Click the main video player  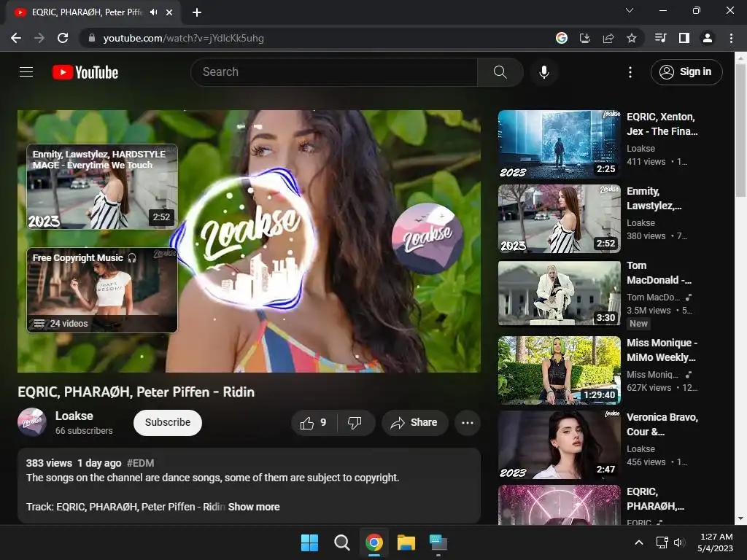(x=249, y=241)
